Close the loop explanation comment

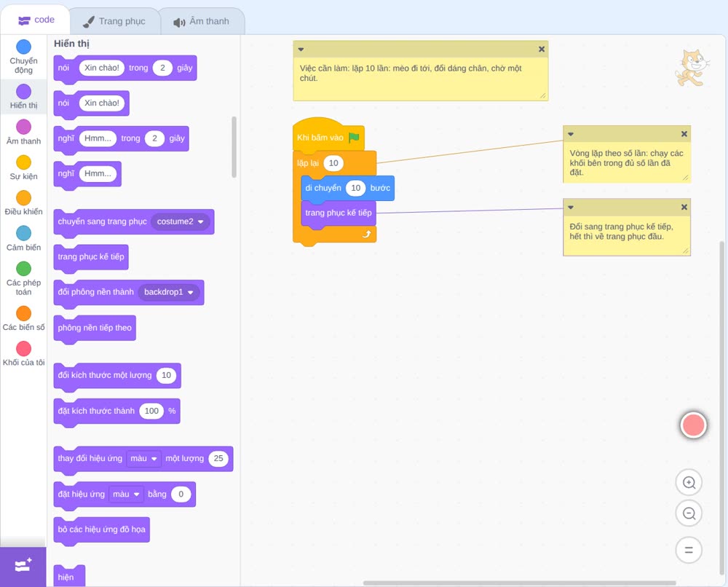[x=684, y=134]
